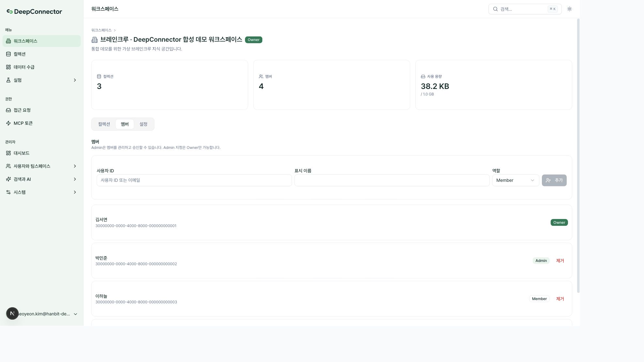Click the round N avatar badge
The height and width of the screenshot is (362, 644).
point(12,313)
